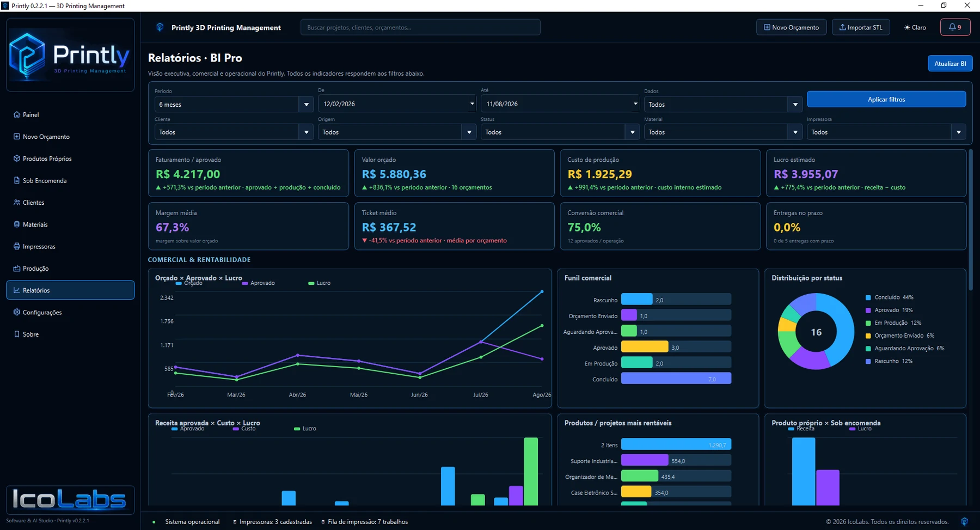This screenshot has width=980, height=530.
Task: Click the Impressoras printer icon
Action: pyautogui.click(x=17, y=246)
